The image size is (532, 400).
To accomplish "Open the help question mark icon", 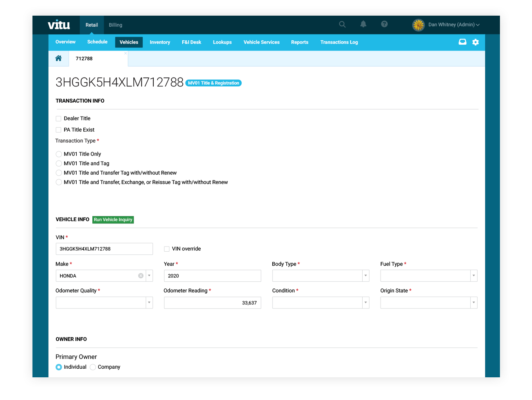I will [x=384, y=24].
